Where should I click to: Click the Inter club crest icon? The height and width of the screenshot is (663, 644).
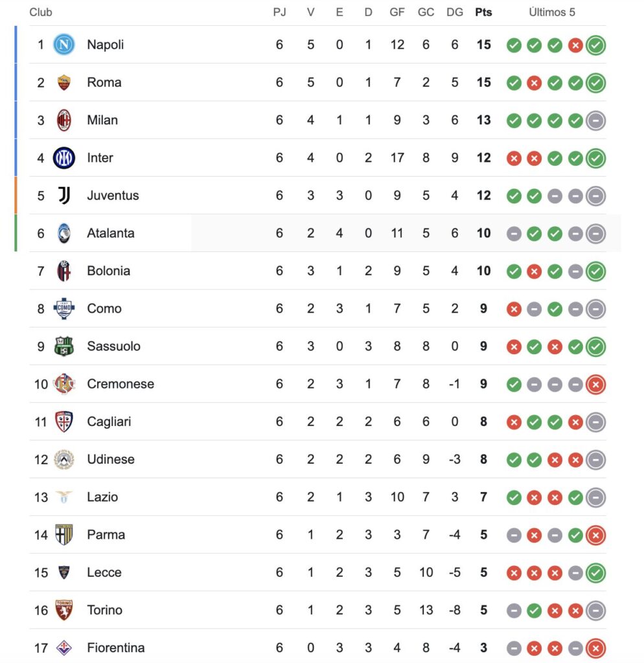(x=64, y=157)
